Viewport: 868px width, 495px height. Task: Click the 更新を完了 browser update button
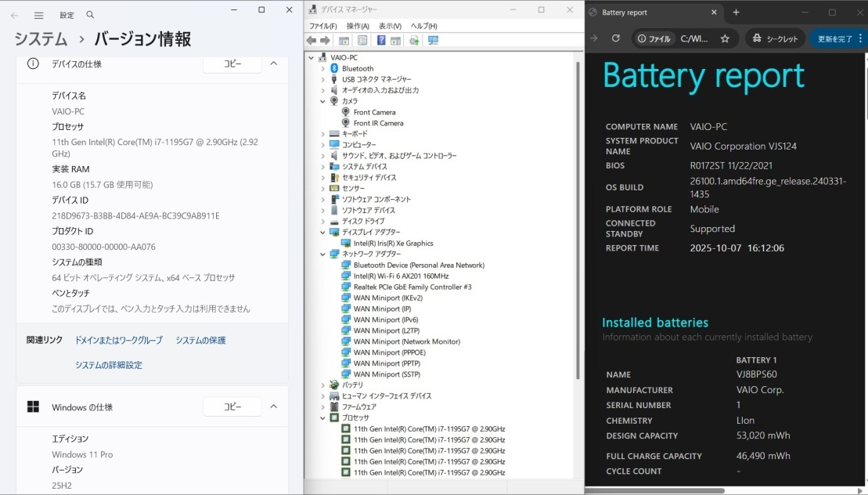click(836, 38)
